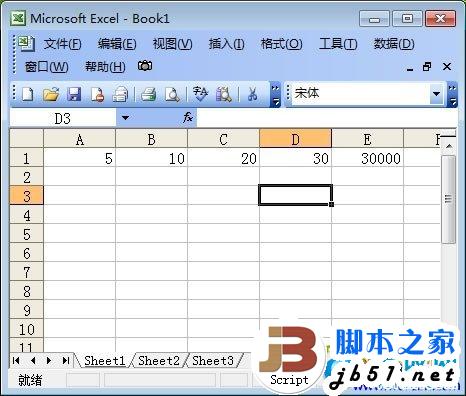Viewport: 466px width, 396px height.
Task: Click the Excel workbook icon left of 文件
Action: point(26,43)
